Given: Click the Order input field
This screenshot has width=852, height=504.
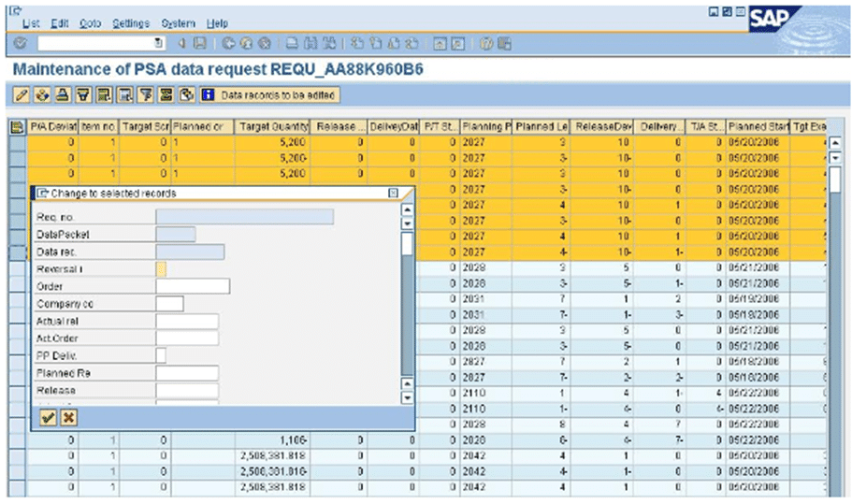Looking at the screenshot, I should pos(193,286).
